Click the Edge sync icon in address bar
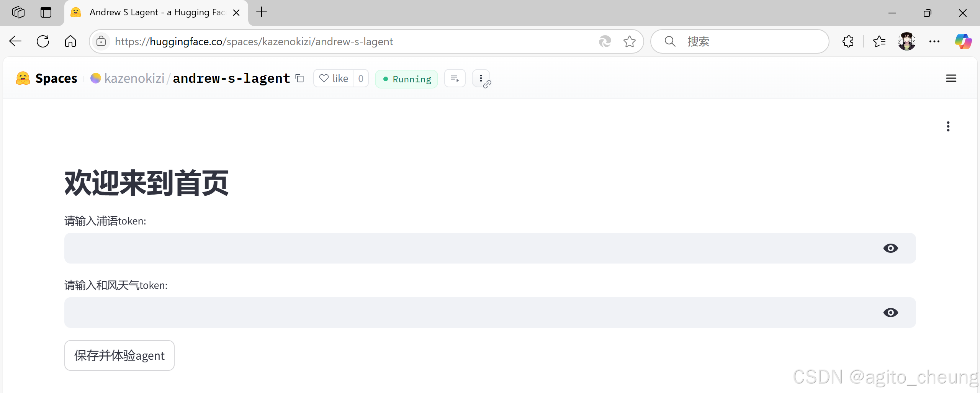980x393 pixels. (x=605, y=41)
